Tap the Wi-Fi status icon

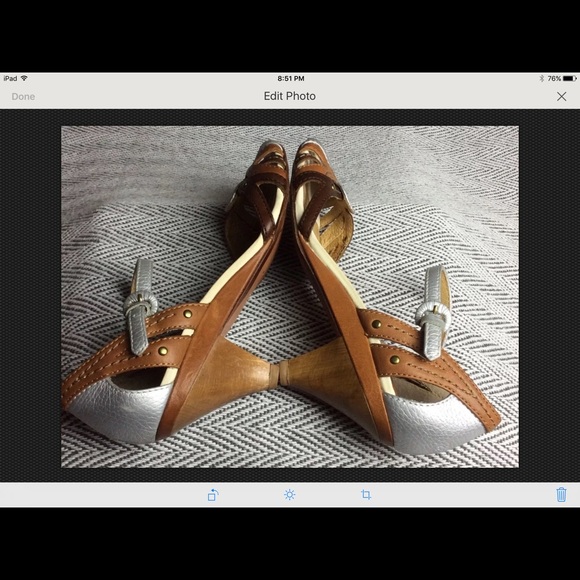[24, 78]
